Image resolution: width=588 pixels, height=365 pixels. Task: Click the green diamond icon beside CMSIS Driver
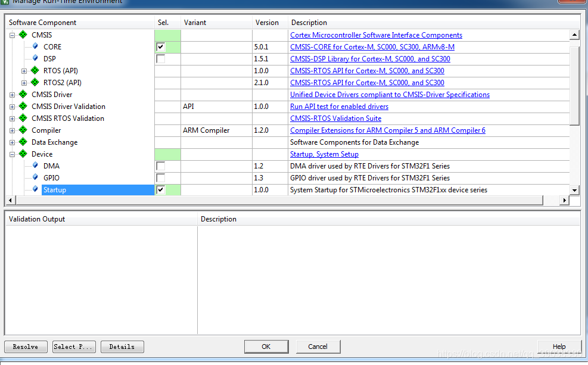pyautogui.click(x=23, y=94)
